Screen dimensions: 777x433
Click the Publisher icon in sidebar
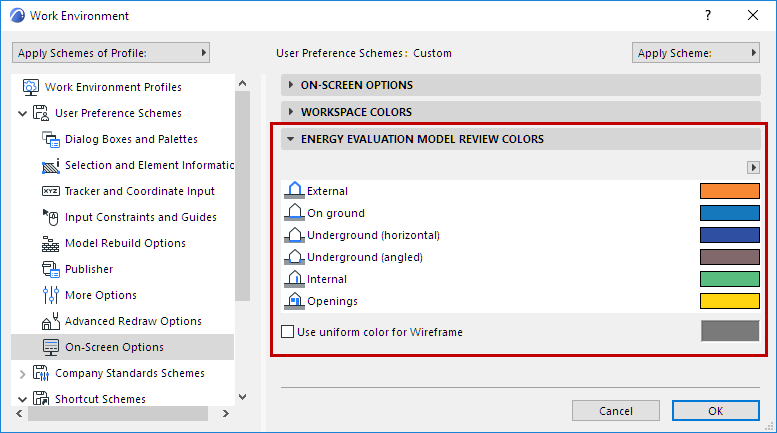[x=51, y=269]
